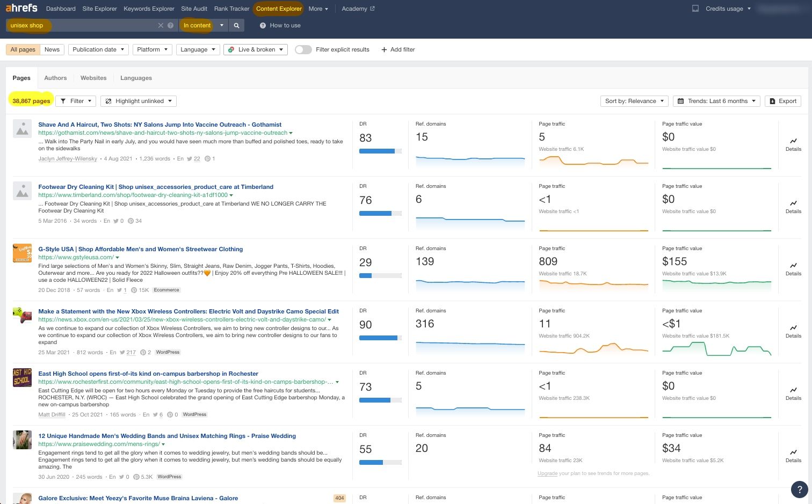Expand the Filter dropdown in results toolbar
This screenshot has height=504, width=812.
76,101
